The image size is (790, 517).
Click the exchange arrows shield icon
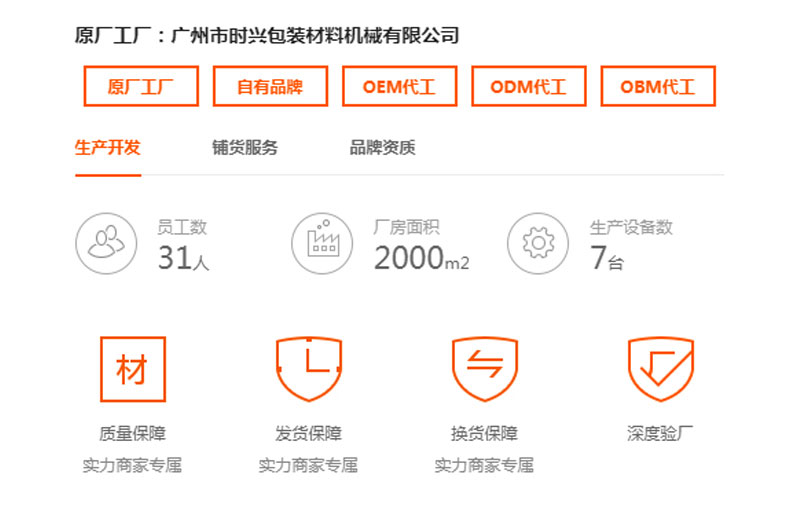(x=485, y=369)
